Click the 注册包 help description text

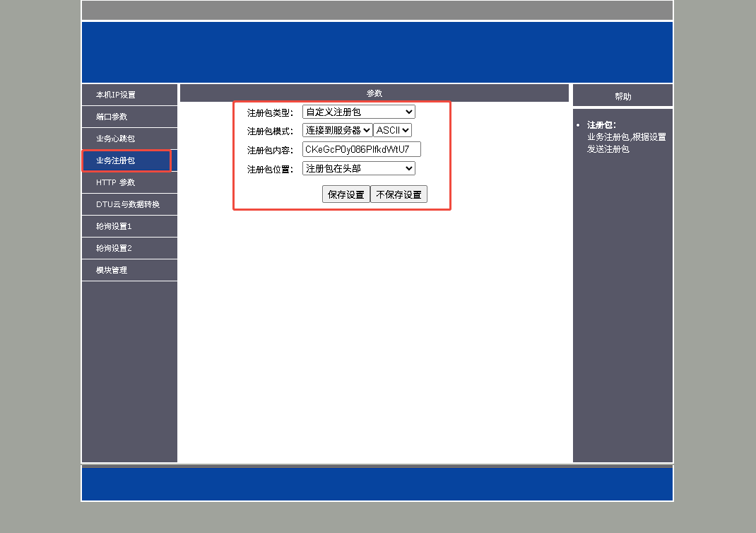[x=626, y=143]
